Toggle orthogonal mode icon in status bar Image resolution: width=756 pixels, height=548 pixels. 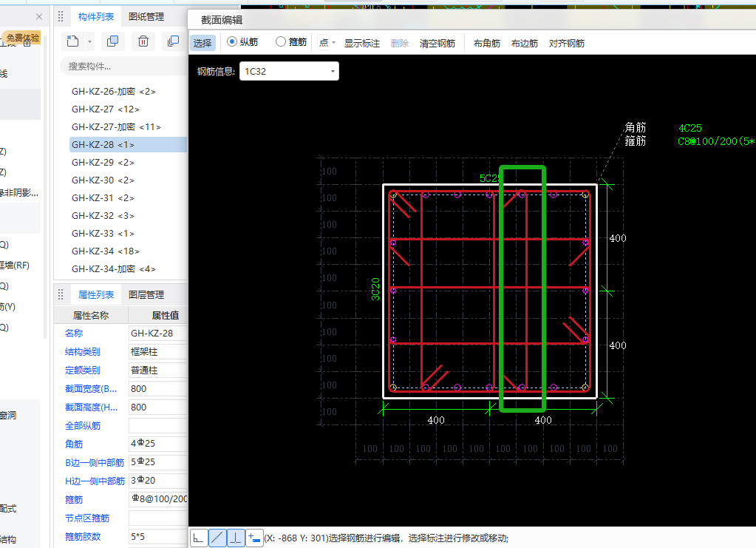(199, 538)
